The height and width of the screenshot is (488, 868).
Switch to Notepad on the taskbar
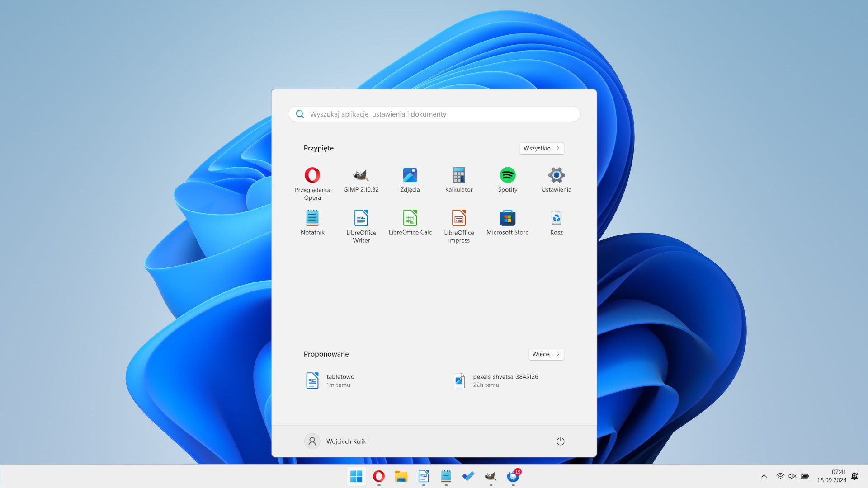coord(446,476)
